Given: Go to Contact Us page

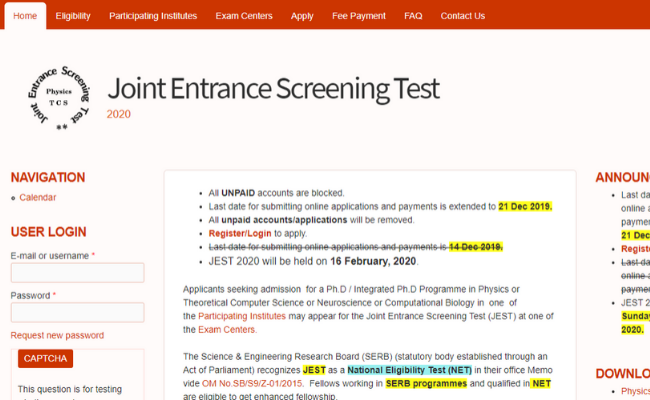Looking at the screenshot, I should (x=463, y=16).
